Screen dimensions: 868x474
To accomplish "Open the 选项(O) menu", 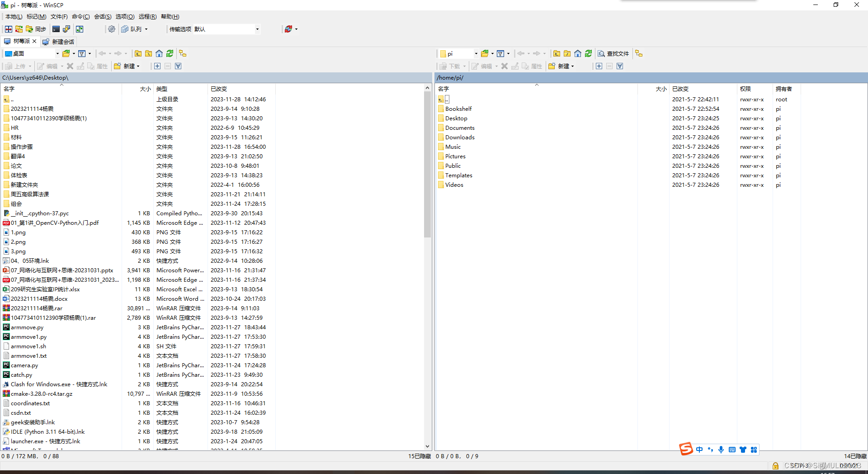I will (x=125, y=17).
